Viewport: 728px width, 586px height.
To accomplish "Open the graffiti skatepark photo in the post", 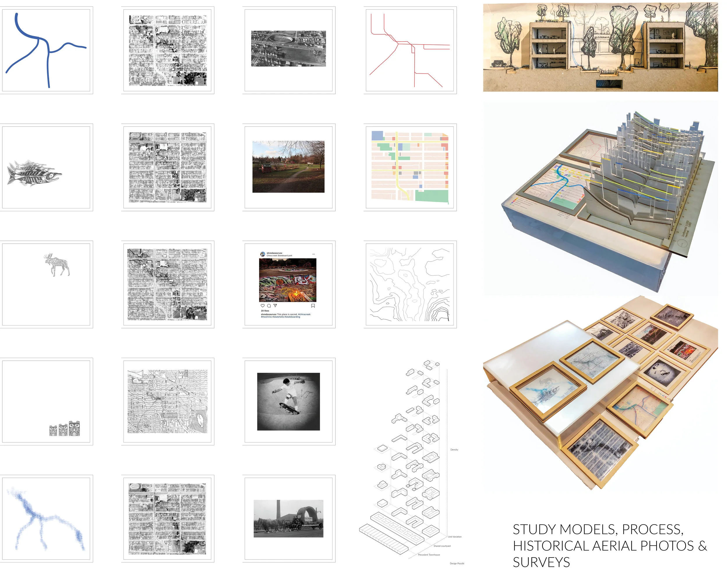I will point(288,280).
